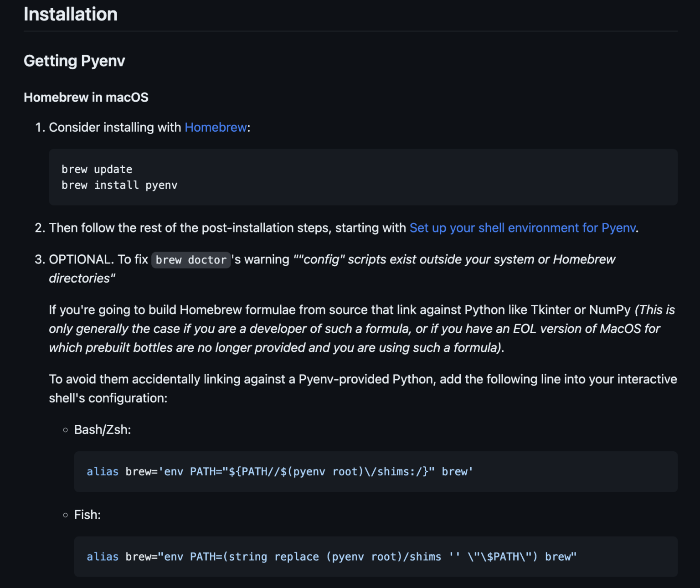The image size is (700, 588).
Task: Click the Fish bullet label
Action: [87, 515]
